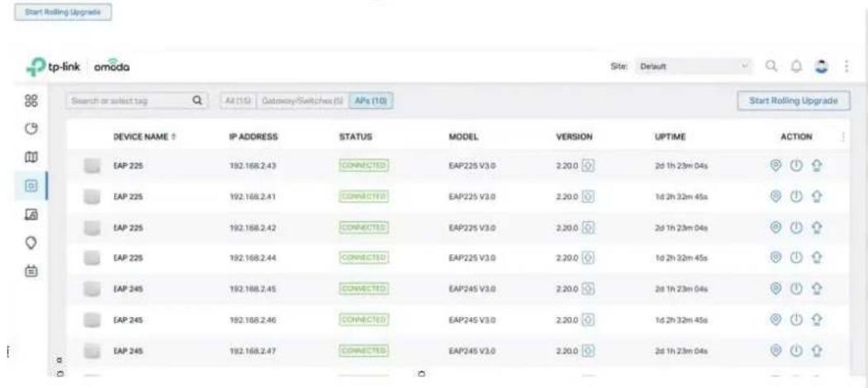This screenshot has height=388, width=868.
Task: Open the Dashboard icon in the sidebar
Action: 31,102
